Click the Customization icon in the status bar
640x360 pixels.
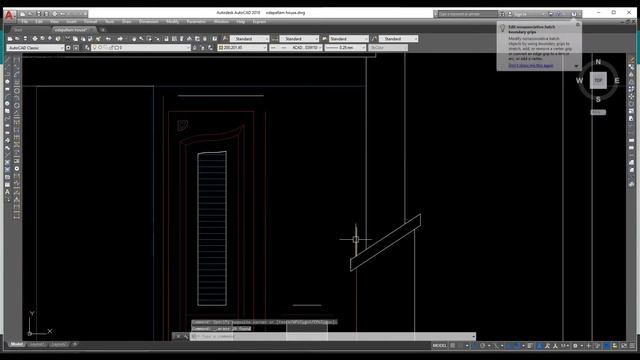(632, 346)
